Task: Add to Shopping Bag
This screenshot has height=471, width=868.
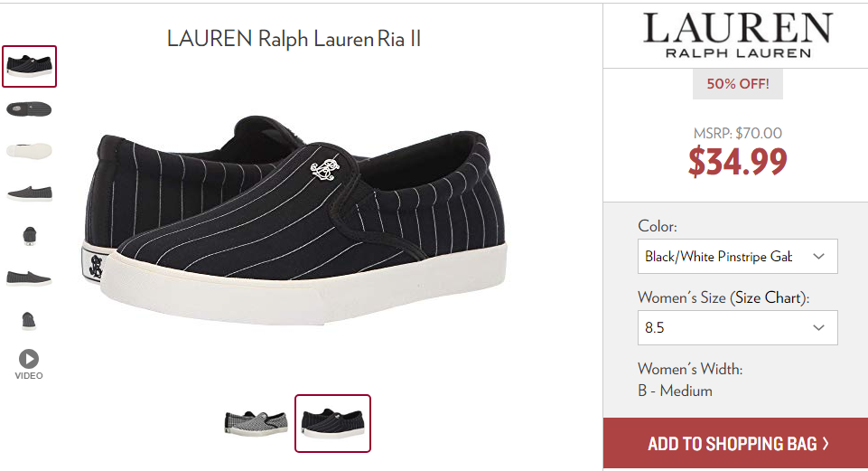Action: point(736,443)
